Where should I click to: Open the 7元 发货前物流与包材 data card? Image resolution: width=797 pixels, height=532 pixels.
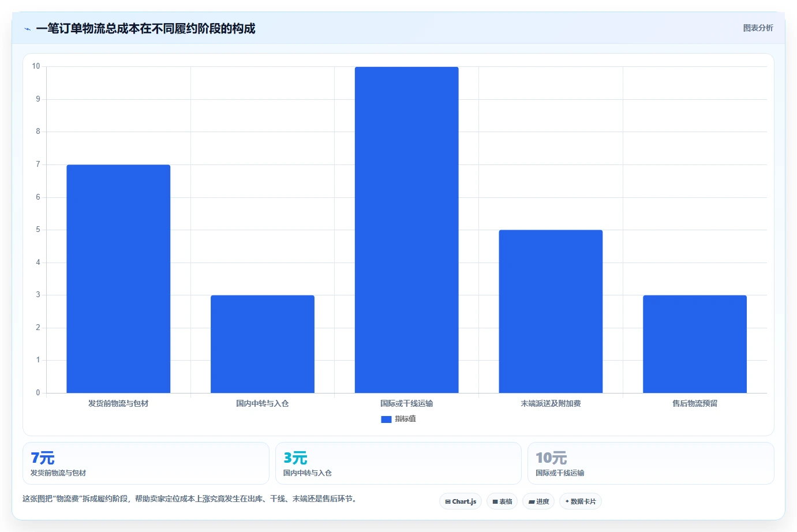[146, 463]
